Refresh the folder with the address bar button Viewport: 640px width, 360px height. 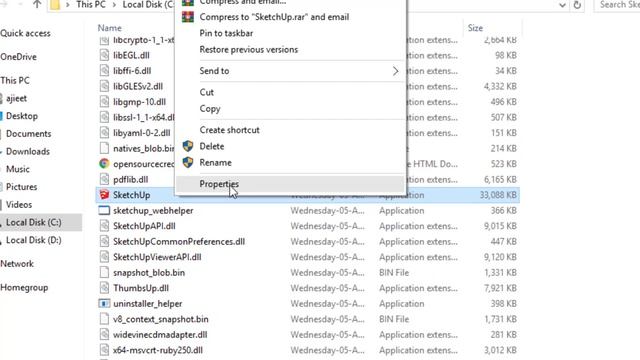point(577,5)
